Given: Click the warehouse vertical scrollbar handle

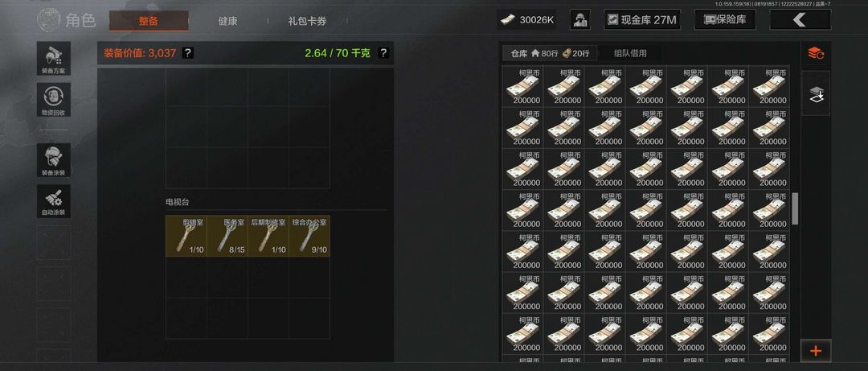Looking at the screenshot, I should (795, 208).
